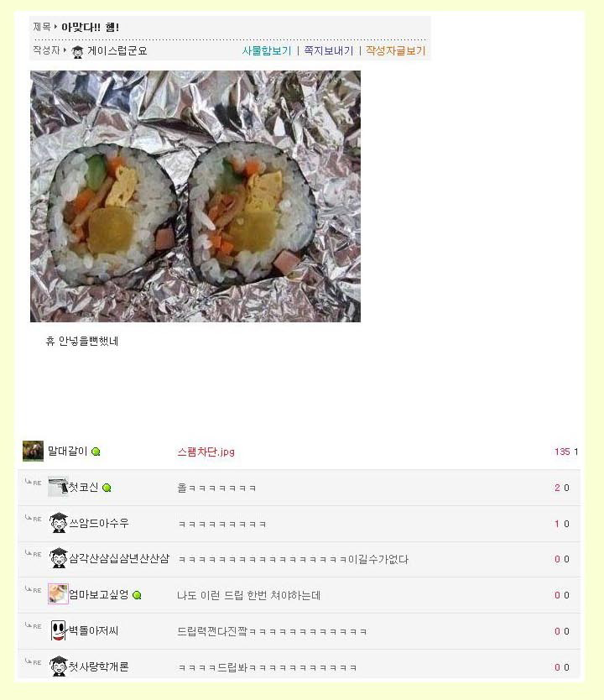
Task: Click pink avatar of 엄마보고싶엉
Action: 58,594
